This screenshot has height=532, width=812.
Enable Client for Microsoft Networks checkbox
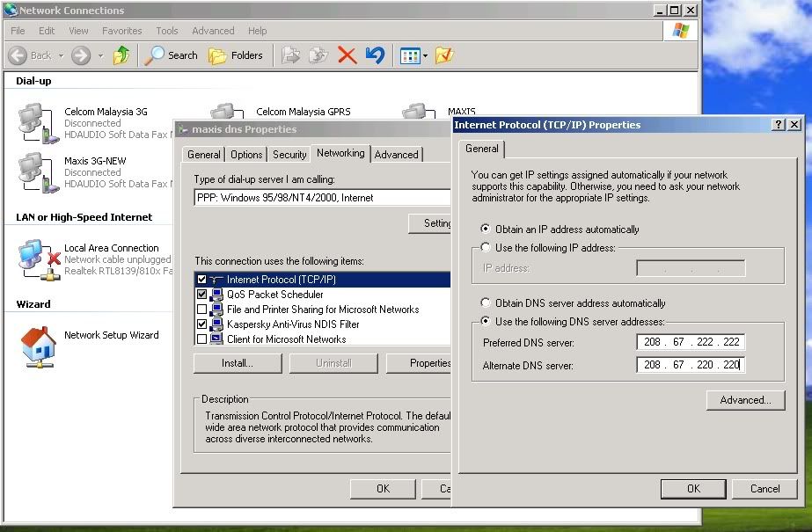pos(202,339)
